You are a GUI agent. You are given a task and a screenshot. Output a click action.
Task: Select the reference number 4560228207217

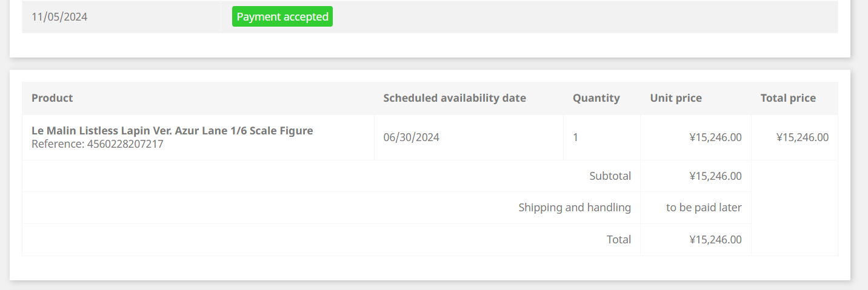[125, 144]
